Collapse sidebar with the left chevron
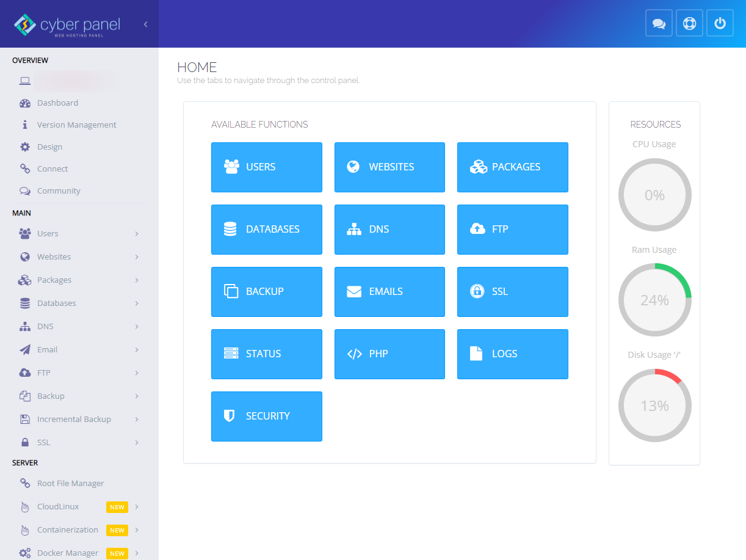Screen dimensions: 746x560 146,24
